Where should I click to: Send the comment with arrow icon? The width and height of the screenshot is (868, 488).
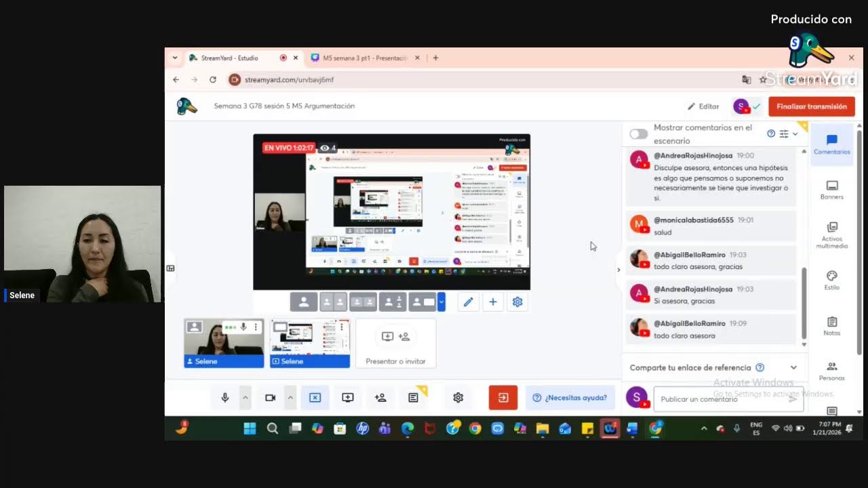tap(793, 399)
